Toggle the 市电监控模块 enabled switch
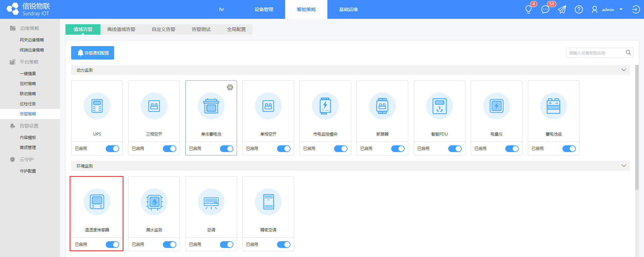 [x=341, y=149]
